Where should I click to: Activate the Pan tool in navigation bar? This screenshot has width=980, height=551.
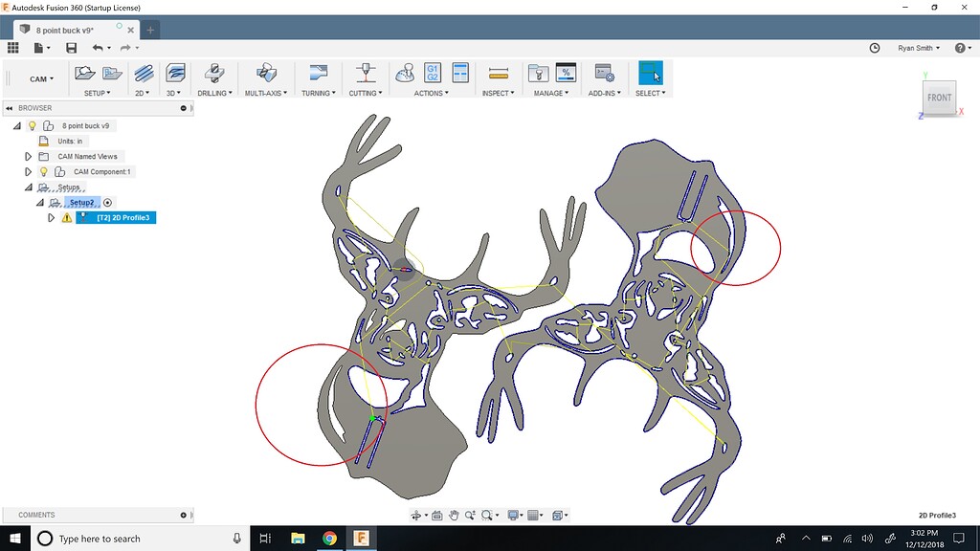tap(455, 515)
